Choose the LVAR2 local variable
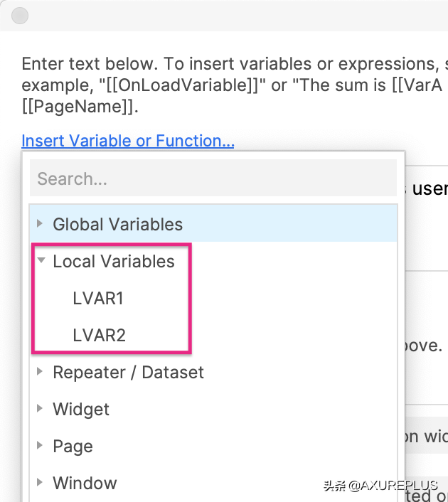Viewport: 448px width, 502px height. pyautogui.click(x=99, y=336)
